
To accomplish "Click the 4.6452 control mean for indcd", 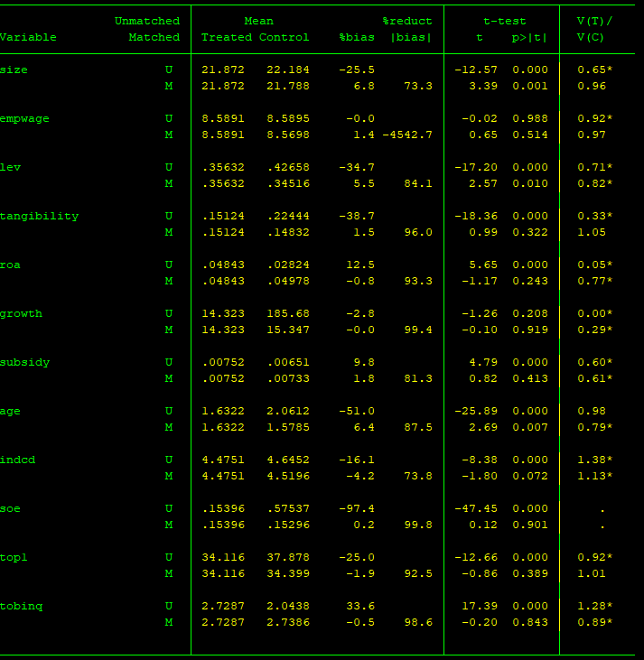I will (x=288, y=460).
